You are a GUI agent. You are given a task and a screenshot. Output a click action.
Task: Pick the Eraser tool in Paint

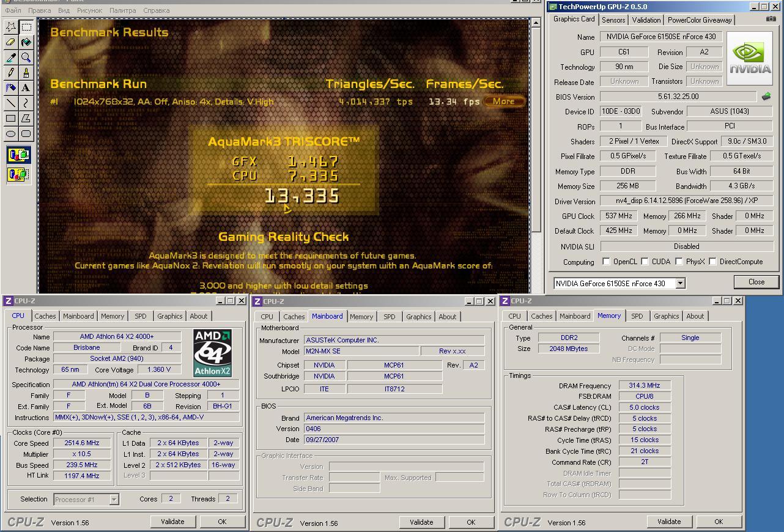pos(11,42)
